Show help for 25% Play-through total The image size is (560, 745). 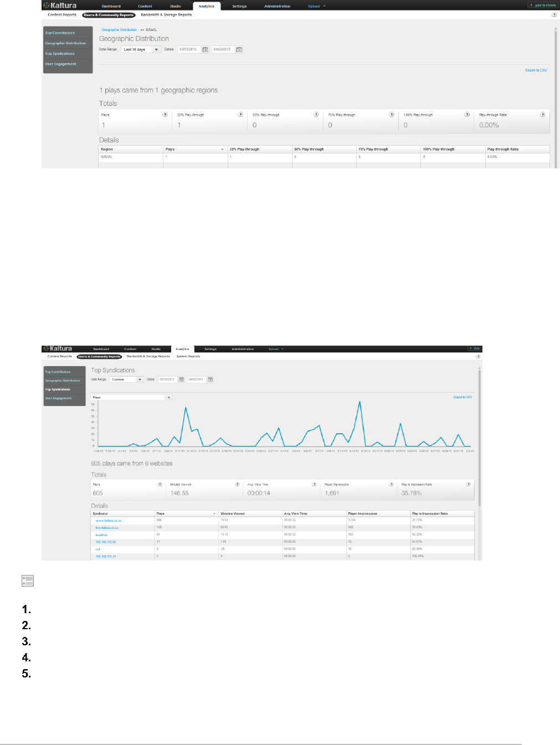[x=240, y=115]
